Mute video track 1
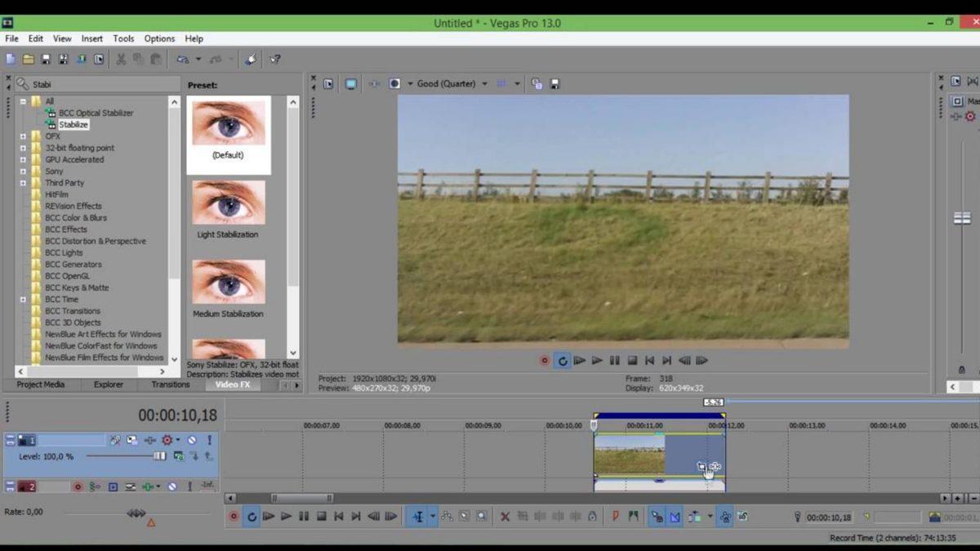The width and height of the screenshot is (980, 551). (194, 440)
